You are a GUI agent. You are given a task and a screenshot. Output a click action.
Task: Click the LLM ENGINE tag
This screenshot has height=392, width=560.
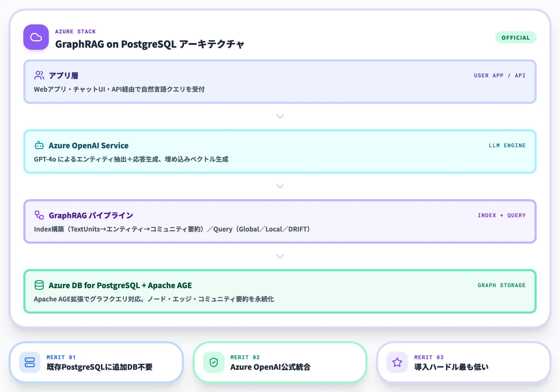[507, 145]
